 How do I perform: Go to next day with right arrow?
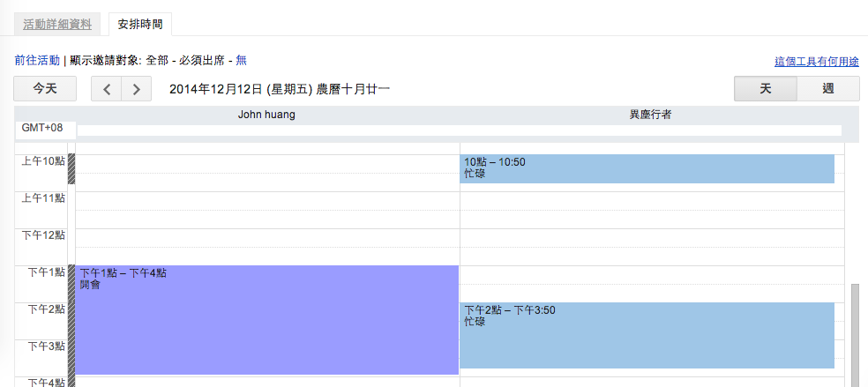coord(136,89)
